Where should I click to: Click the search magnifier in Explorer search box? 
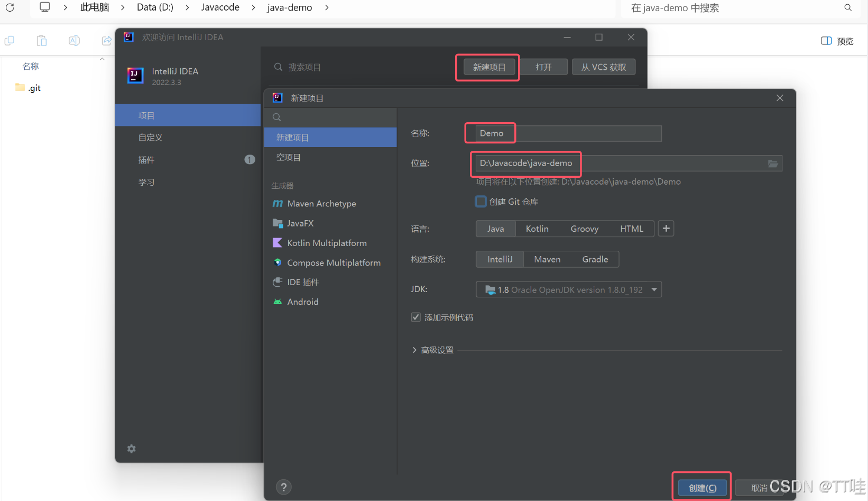pos(848,7)
